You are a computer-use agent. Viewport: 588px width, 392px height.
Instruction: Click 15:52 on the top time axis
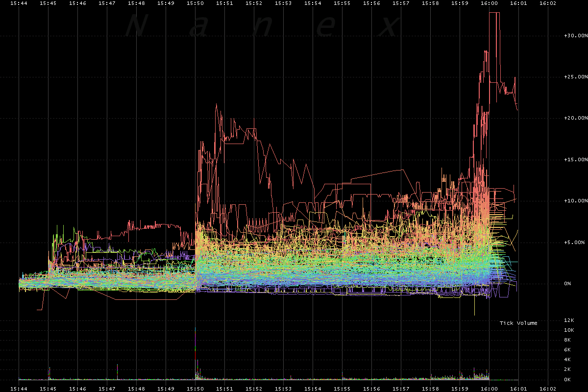[254, 3]
